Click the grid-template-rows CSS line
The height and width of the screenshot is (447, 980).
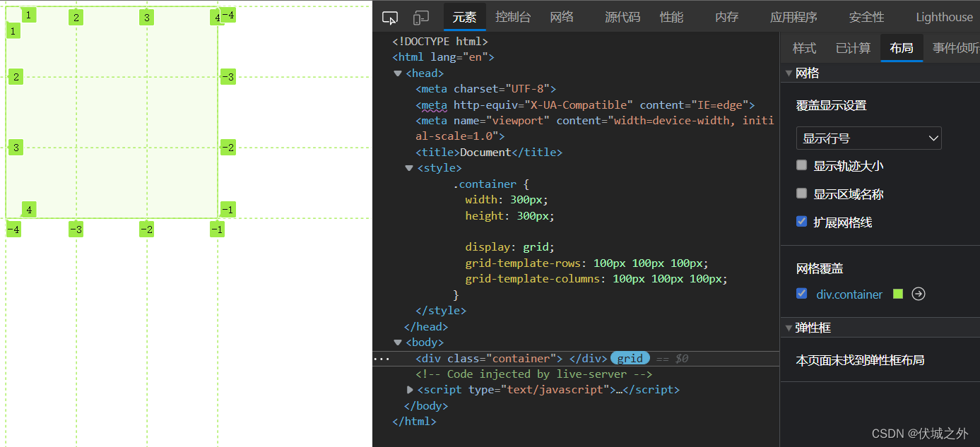point(586,263)
